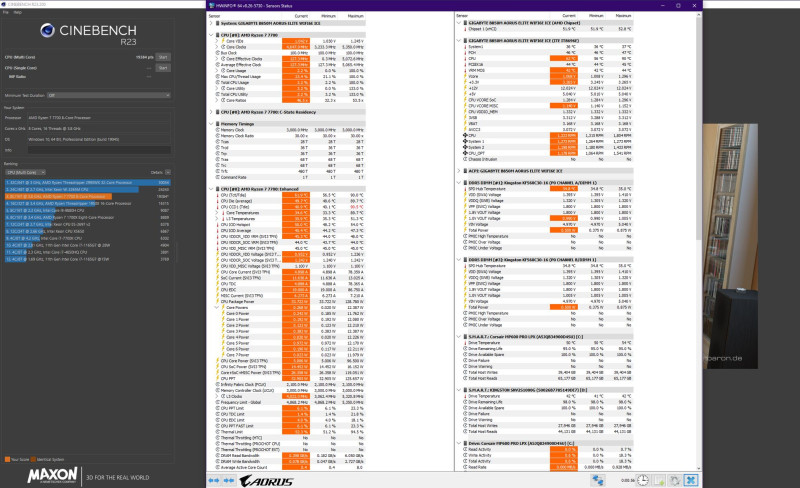Select the Ryzen 7 1700X ranking entry
800x488 pixels.
tap(88, 217)
